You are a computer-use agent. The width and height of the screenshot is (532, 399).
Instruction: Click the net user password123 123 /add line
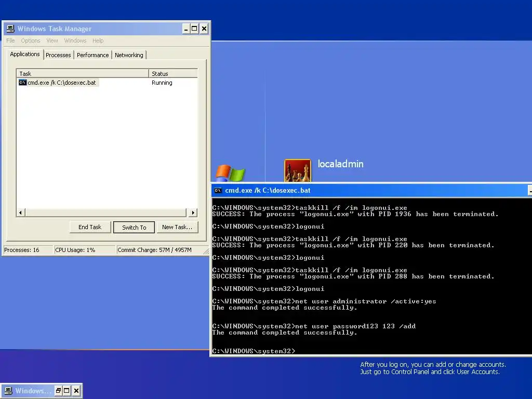pos(314,326)
